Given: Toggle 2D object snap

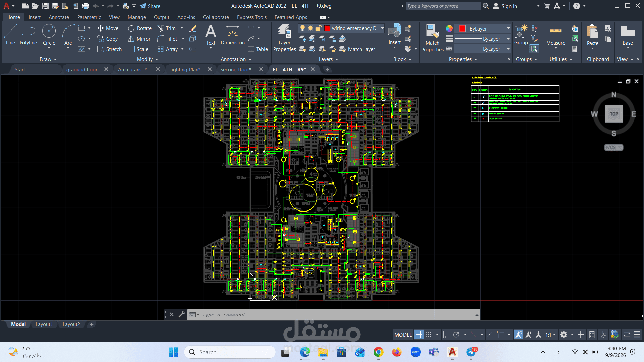Looking at the screenshot, I should [501, 335].
